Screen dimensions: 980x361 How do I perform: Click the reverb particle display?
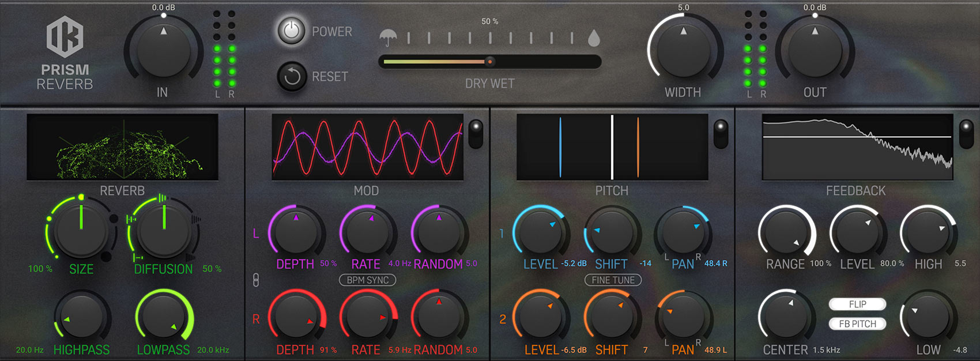[x=122, y=147]
